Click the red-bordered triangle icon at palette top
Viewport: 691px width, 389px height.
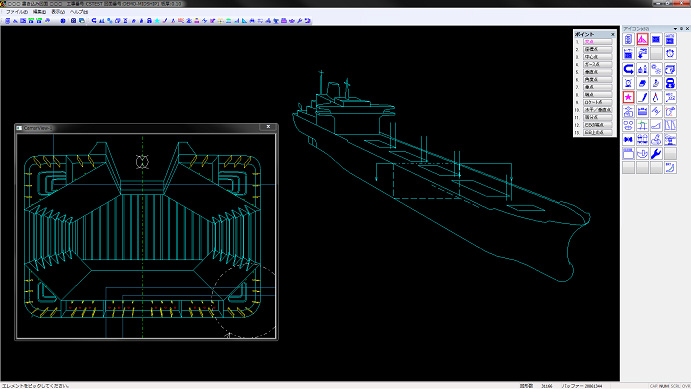643,39
